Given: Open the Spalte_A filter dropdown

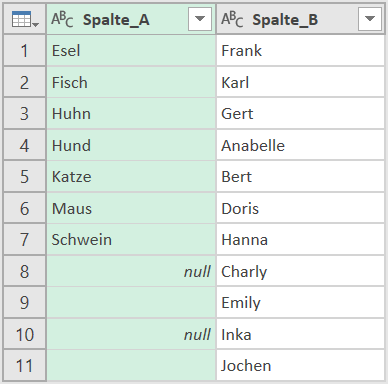Looking at the screenshot, I should 200,19.
